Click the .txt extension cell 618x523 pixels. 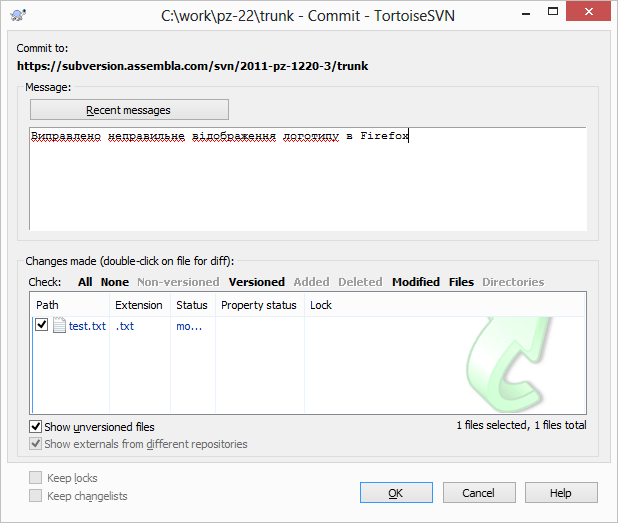point(125,326)
